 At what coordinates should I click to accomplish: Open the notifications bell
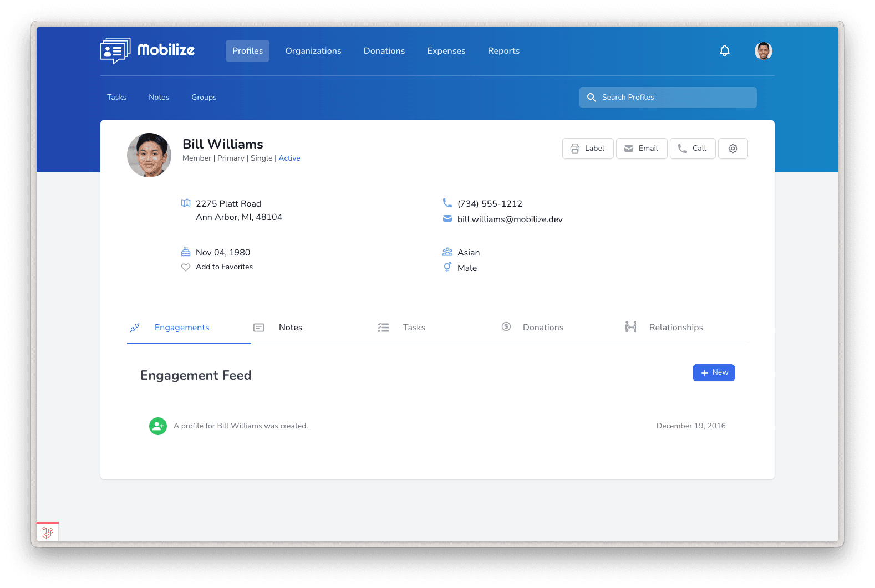click(x=725, y=51)
